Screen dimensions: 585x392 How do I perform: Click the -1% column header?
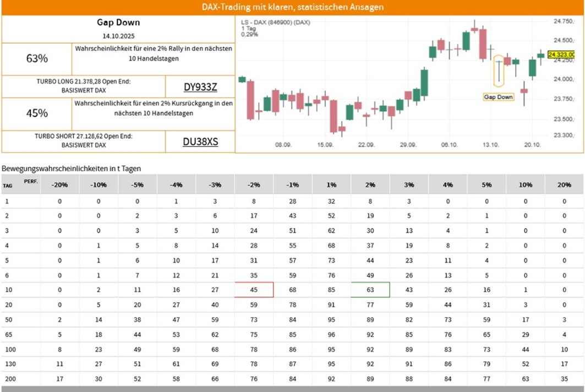pyautogui.click(x=293, y=184)
